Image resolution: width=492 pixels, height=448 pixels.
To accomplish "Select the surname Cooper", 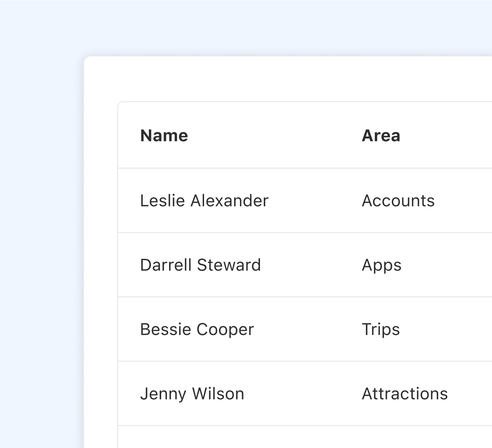I will pyautogui.click(x=225, y=330).
